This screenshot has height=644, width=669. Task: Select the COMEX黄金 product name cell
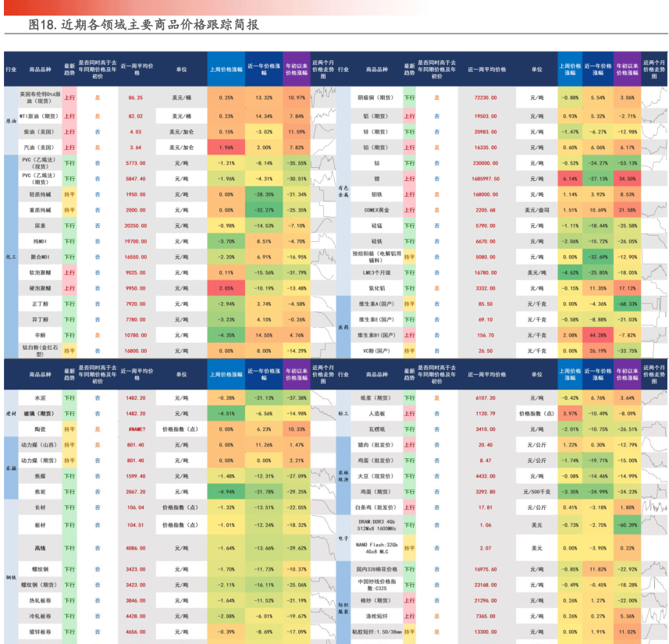point(376,209)
